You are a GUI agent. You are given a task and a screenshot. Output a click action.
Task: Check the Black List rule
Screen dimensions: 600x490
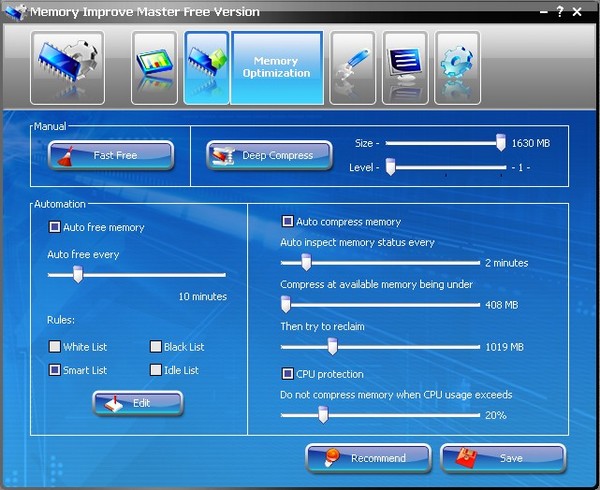155,347
